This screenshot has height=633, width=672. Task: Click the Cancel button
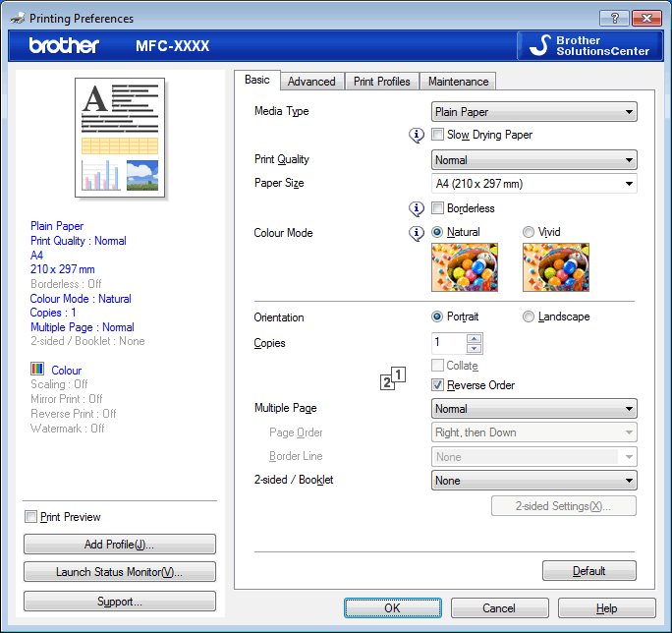tap(500, 608)
